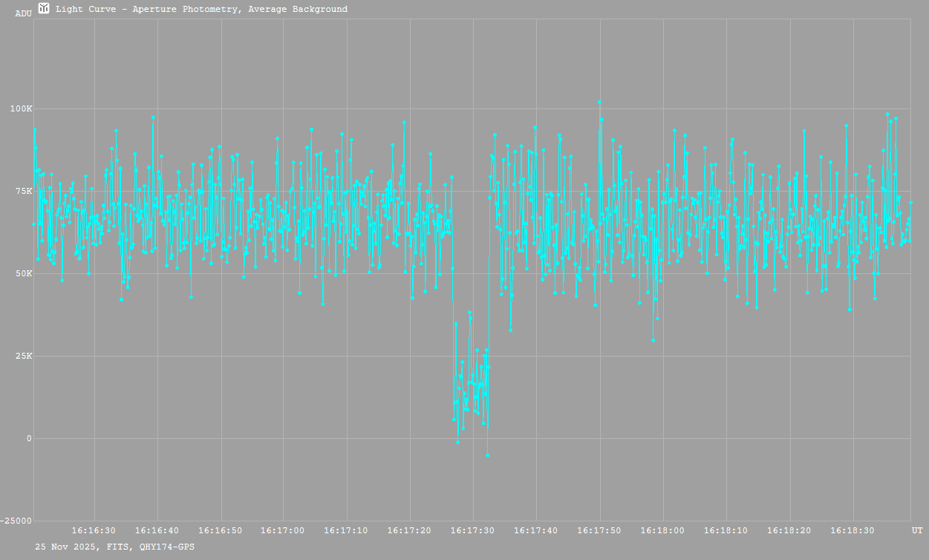Select the ADU axis unit label
Screen dimensions: 929x560
tap(23, 13)
